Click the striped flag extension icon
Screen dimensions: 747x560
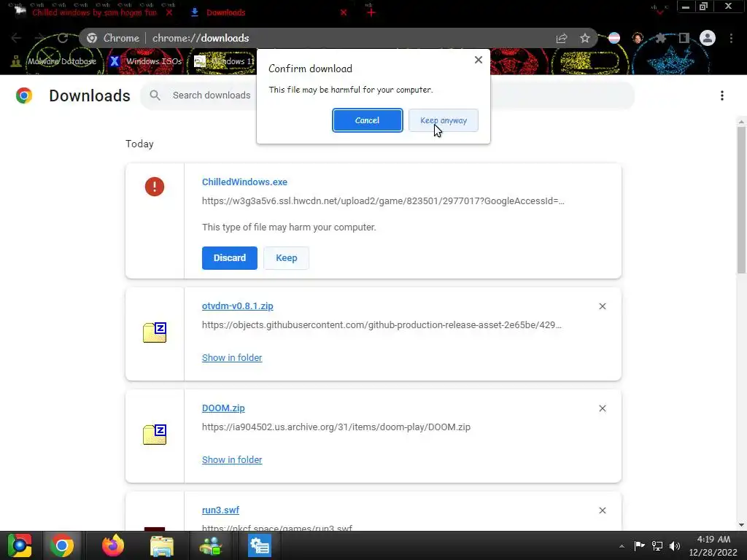[614, 38]
